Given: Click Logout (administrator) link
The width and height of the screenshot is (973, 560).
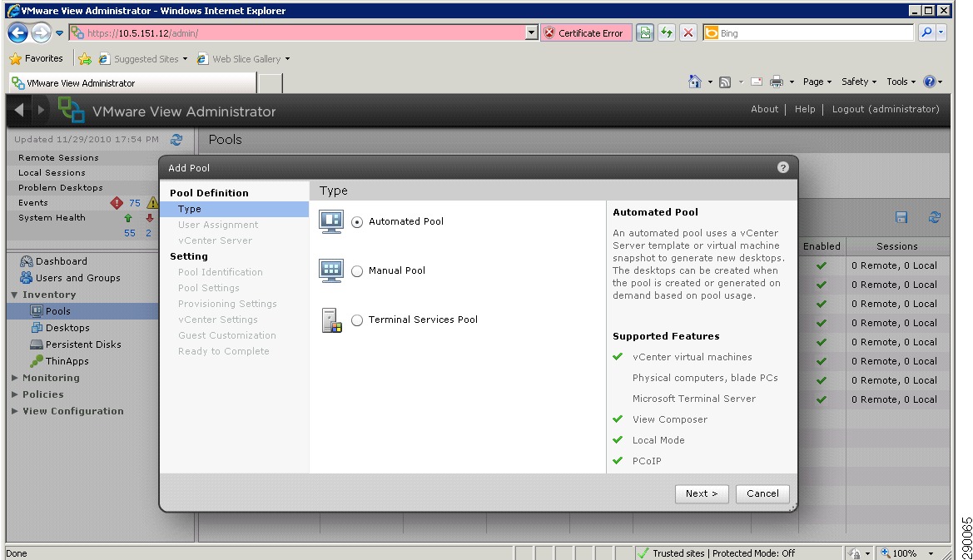Looking at the screenshot, I should pyautogui.click(x=886, y=109).
